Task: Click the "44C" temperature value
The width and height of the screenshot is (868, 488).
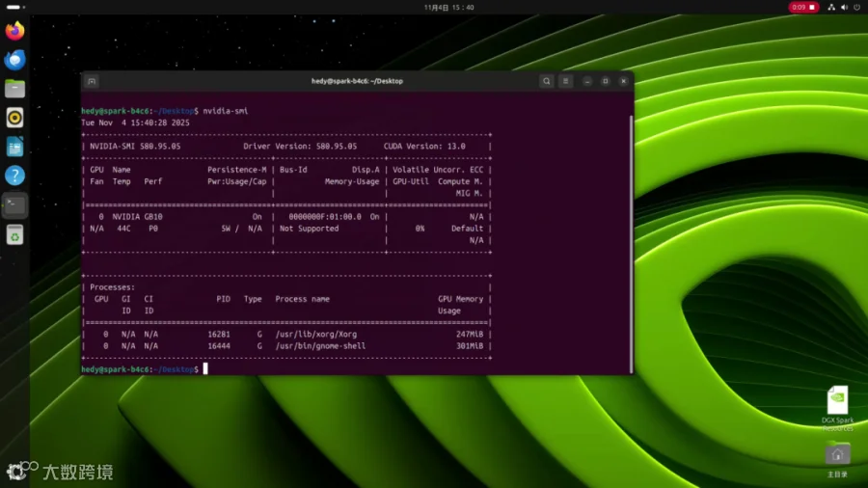Action: 124,229
